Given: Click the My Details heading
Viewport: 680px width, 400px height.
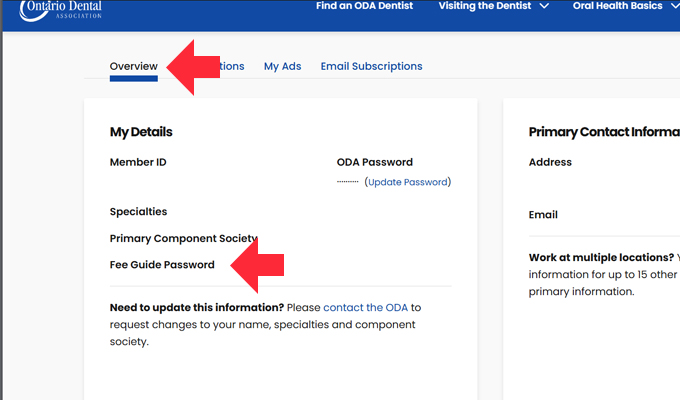Looking at the screenshot, I should 141,132.
